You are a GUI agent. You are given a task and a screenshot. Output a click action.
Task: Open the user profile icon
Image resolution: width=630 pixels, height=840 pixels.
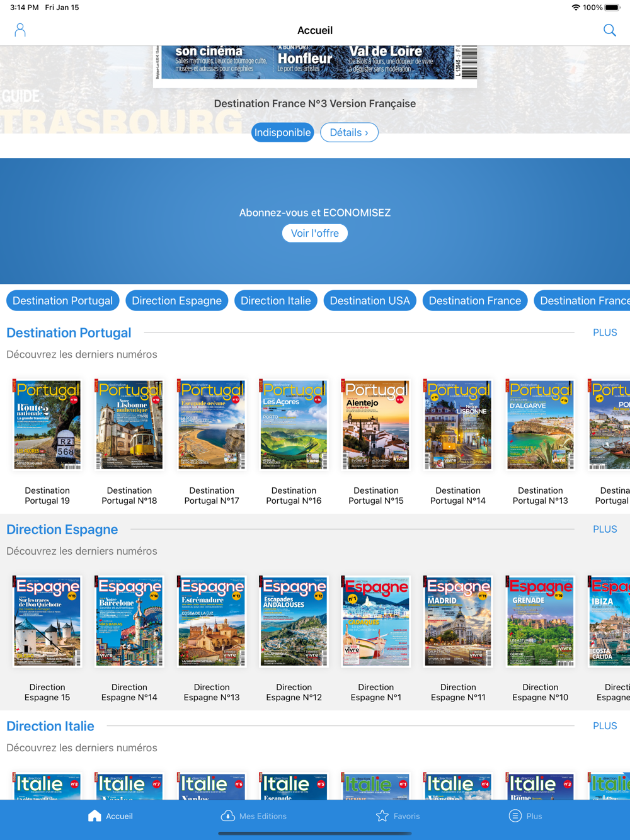pyautogui.click(x=20, y=30)
